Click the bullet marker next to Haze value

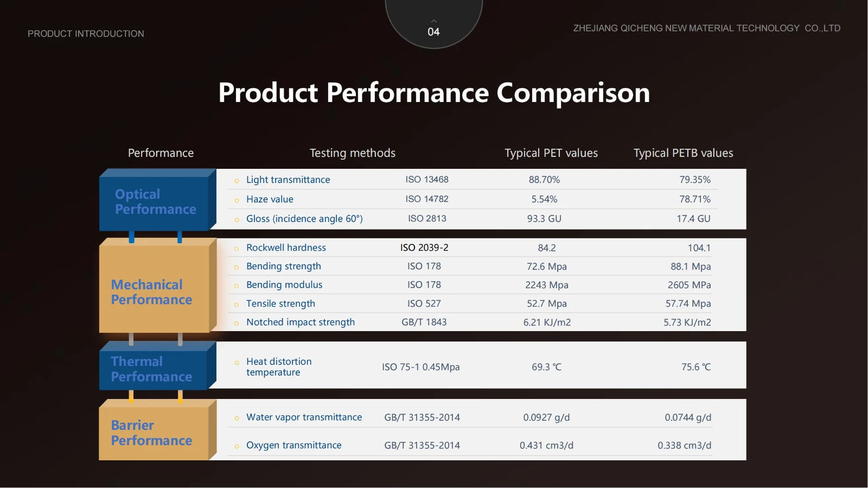point(237,200)
